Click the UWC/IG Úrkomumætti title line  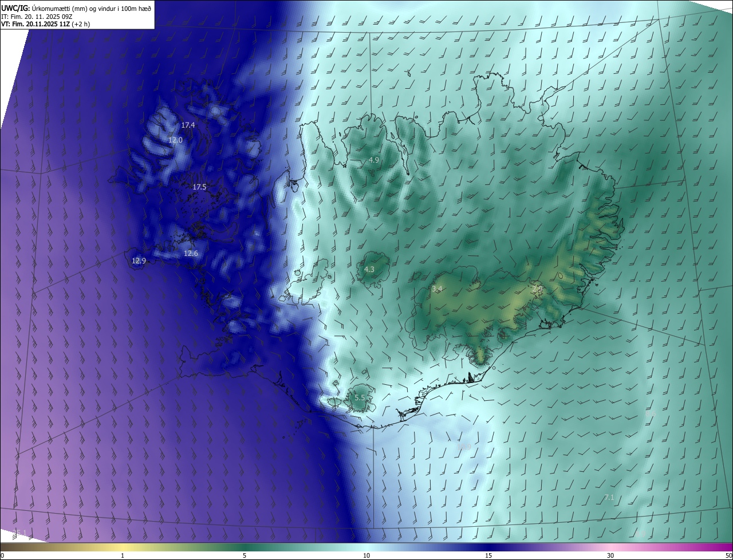(x=76, y=7)
